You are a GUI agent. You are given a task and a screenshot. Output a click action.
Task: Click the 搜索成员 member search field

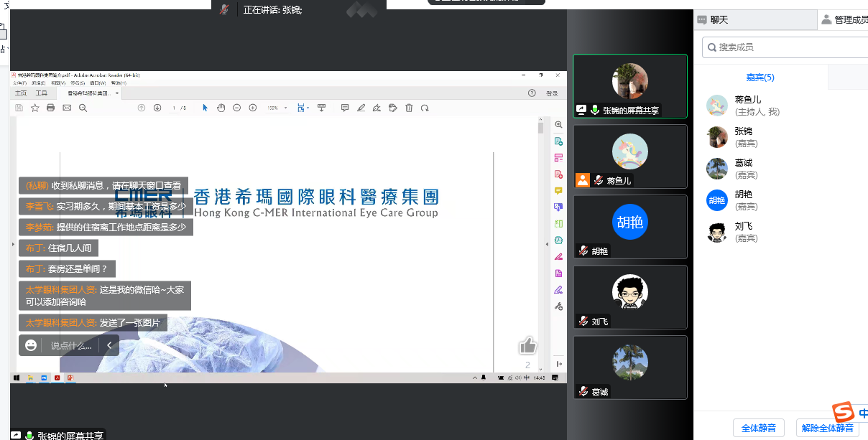pyautogui.click(x=787, y=47)
